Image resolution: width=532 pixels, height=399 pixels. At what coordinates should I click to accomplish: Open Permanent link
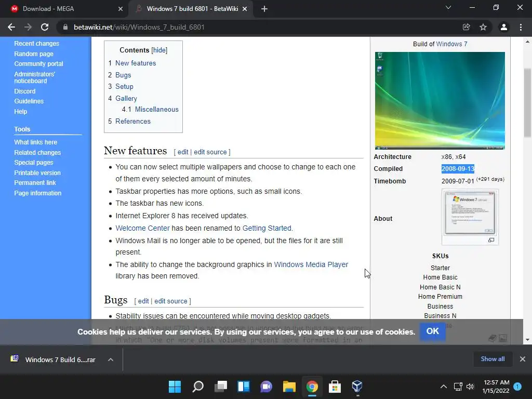click(35, 182)
